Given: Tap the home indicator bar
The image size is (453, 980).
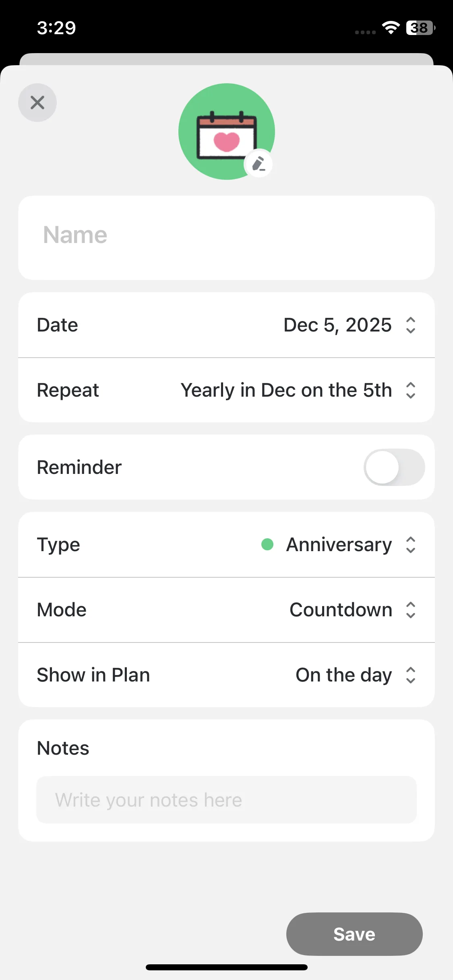Looking at the screenshot, I should coord(226,967).
